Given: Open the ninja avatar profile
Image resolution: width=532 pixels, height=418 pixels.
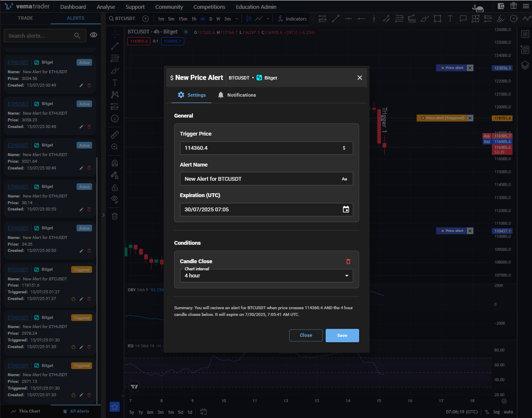Looking at the screenshot, I should click(478, 8).
